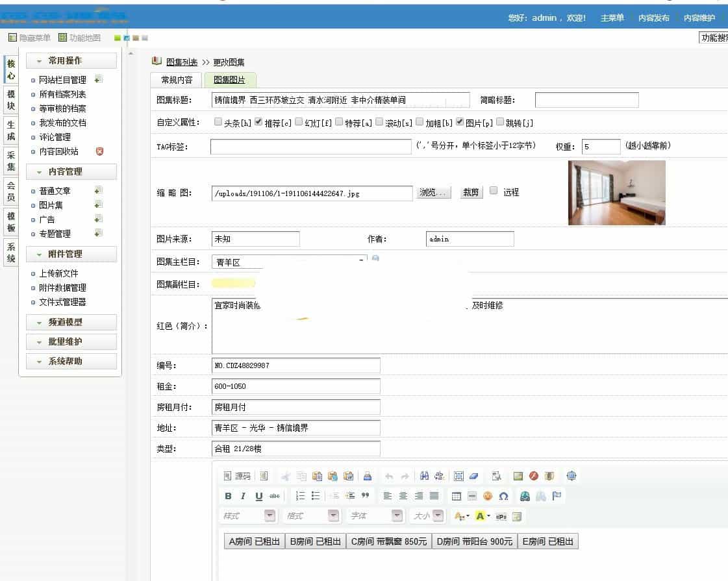Check the 加粗[b] attribute checkbox
Screen dimensions: 728x581
420,121
